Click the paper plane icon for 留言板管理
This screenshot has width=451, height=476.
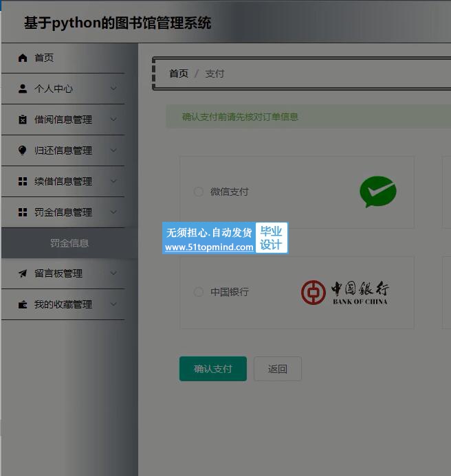point(23,273)
